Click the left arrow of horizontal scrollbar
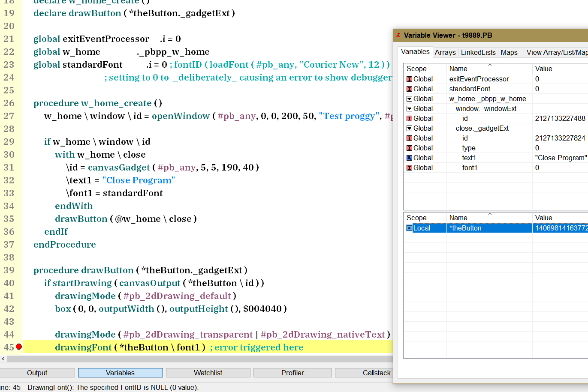The height and width of the screenshot is (392, 588). pyautogui.click(x=3, y=359)
